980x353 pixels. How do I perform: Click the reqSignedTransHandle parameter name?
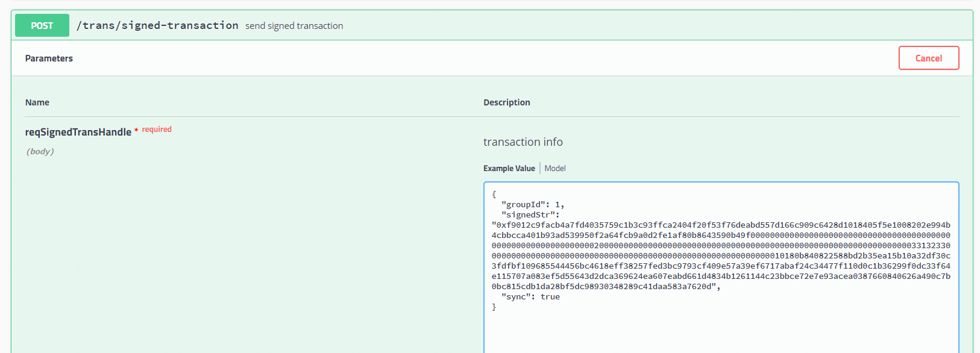pos(78,132)
